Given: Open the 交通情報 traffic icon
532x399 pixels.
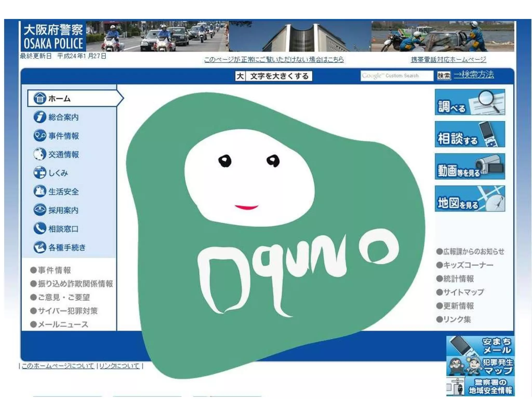Looking at the screenshot, I should tap(40, 154).
